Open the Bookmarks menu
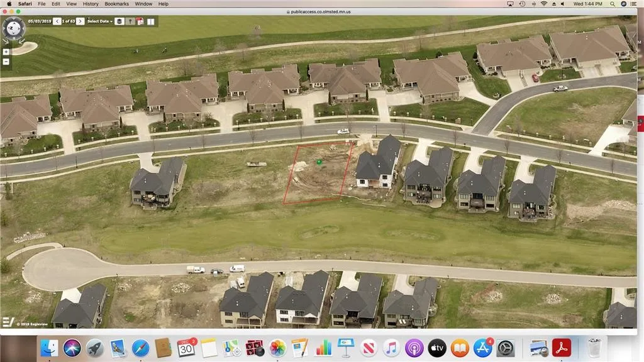The height and width of the screenshot is (362, 644). pyautogui.click(x=116, y=4)
